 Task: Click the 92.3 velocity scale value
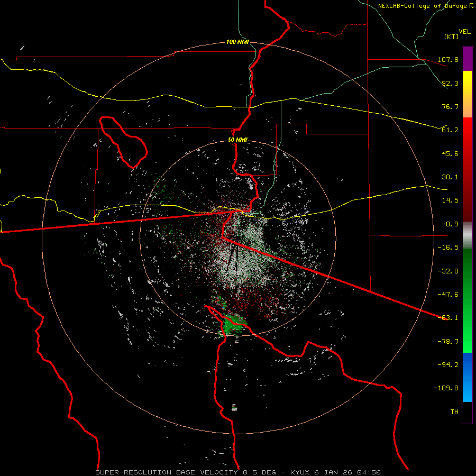[450, 83]
